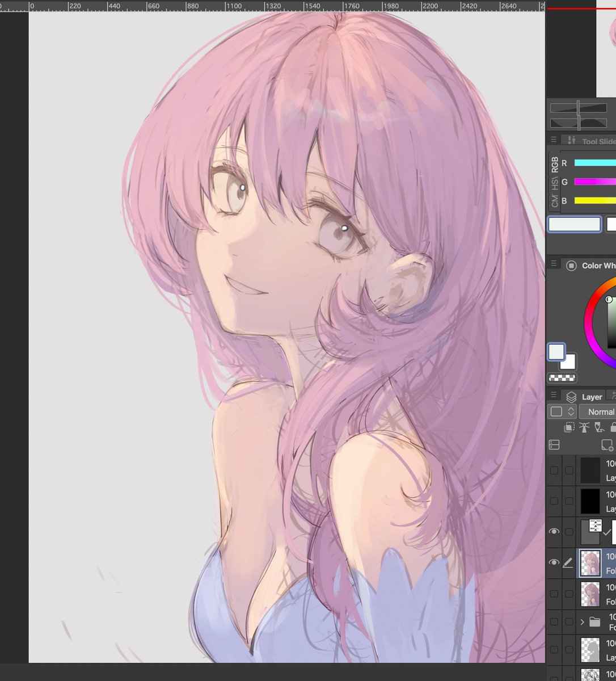Show the solid black layer
Viewport: 616px width, 681px height.
tap(554, 501)
